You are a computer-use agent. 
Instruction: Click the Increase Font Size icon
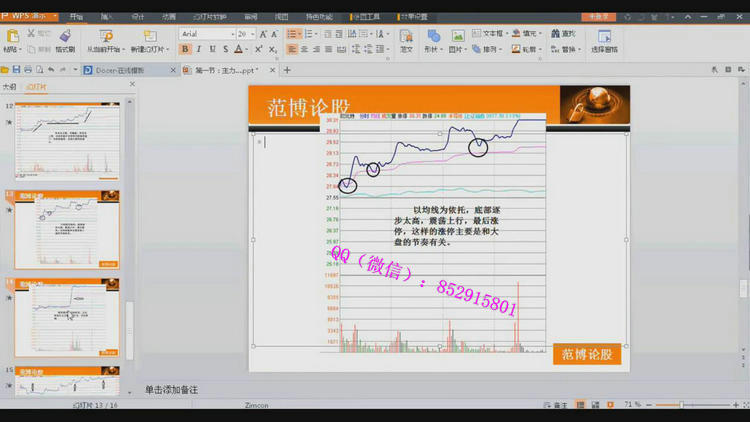[263, 34]
